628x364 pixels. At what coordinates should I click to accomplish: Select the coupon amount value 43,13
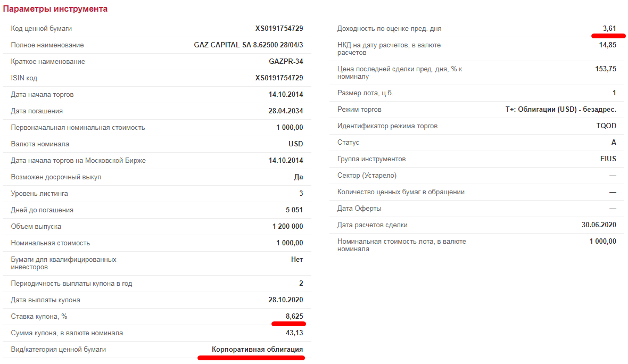pos(294,333)
